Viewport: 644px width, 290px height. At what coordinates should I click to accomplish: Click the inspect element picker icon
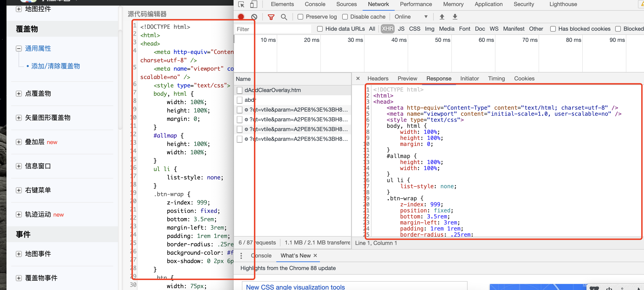241,4
